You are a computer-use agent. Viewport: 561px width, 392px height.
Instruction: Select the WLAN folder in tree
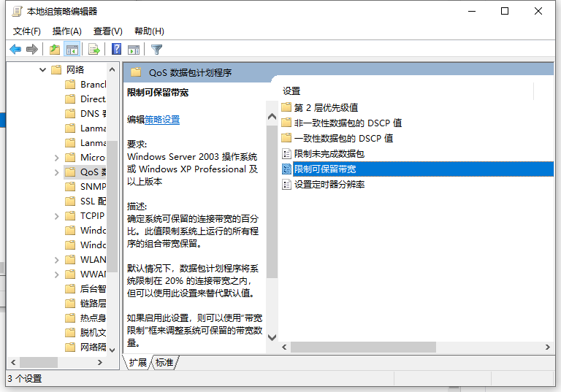[x=85, y=260]
